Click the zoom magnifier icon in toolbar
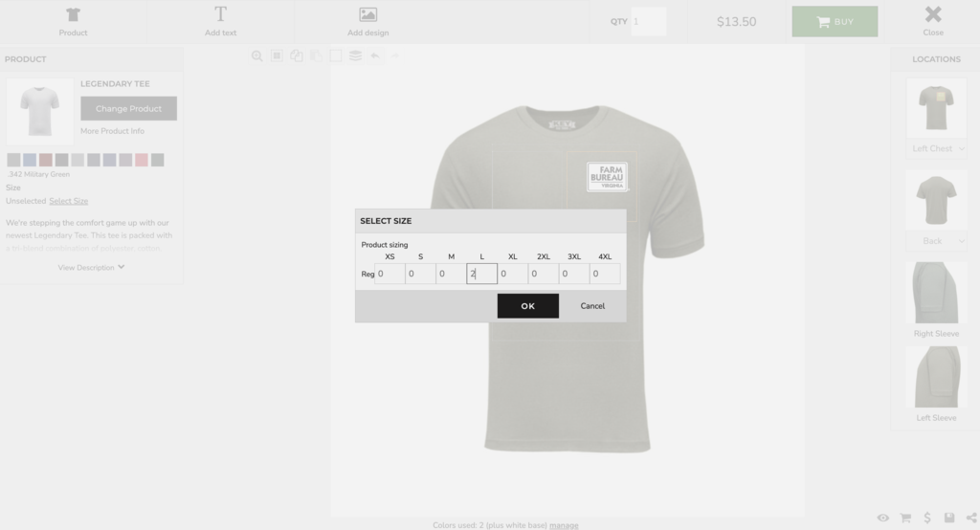 click(x=256, y=56)
